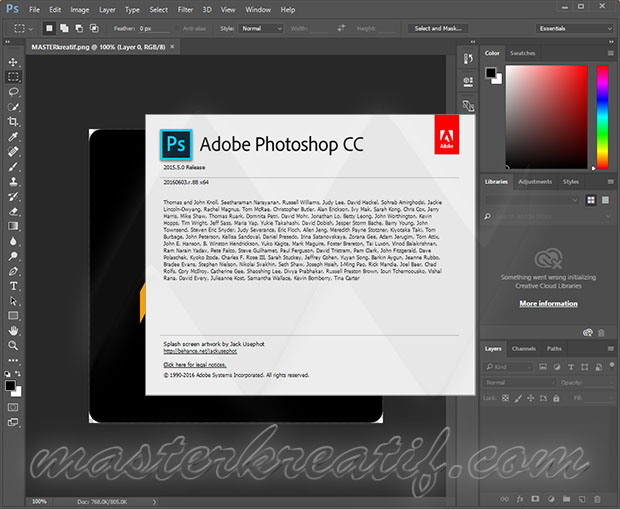The width and height of the screenshot is (620, 509).
Task: Open the Edit Toolbar three-dots icon
Action: point(13,360)
